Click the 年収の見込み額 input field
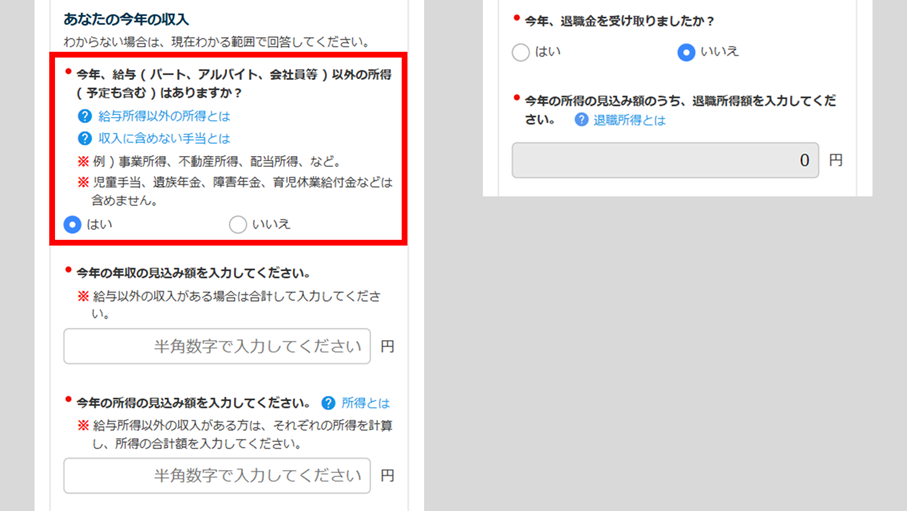This screenshot has height=511, width=907. point(217,346)
